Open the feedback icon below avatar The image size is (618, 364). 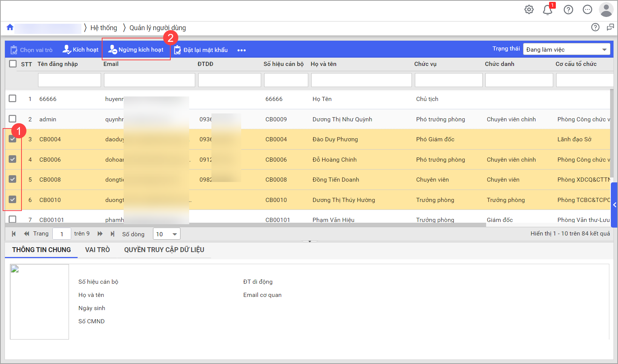point(610,27)
